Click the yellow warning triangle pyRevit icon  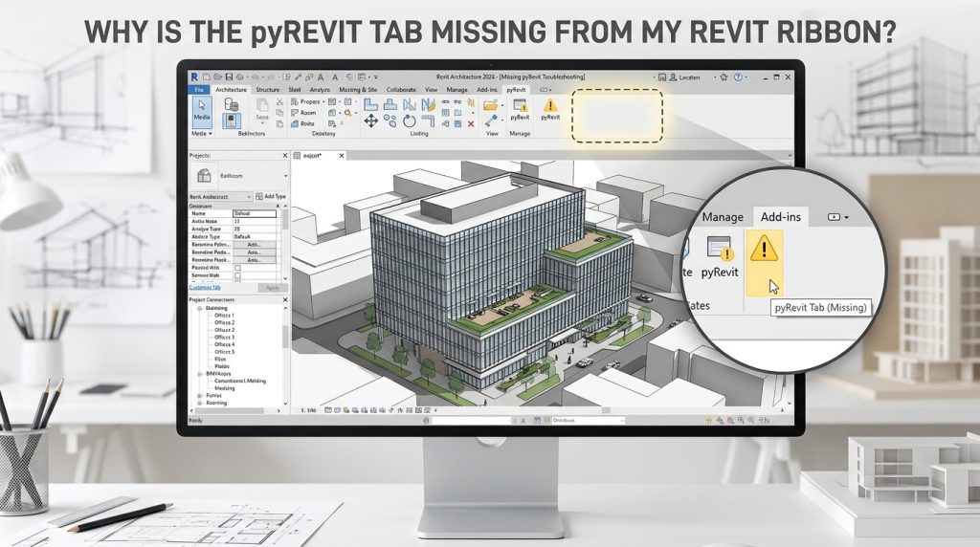tap(550, 110)
